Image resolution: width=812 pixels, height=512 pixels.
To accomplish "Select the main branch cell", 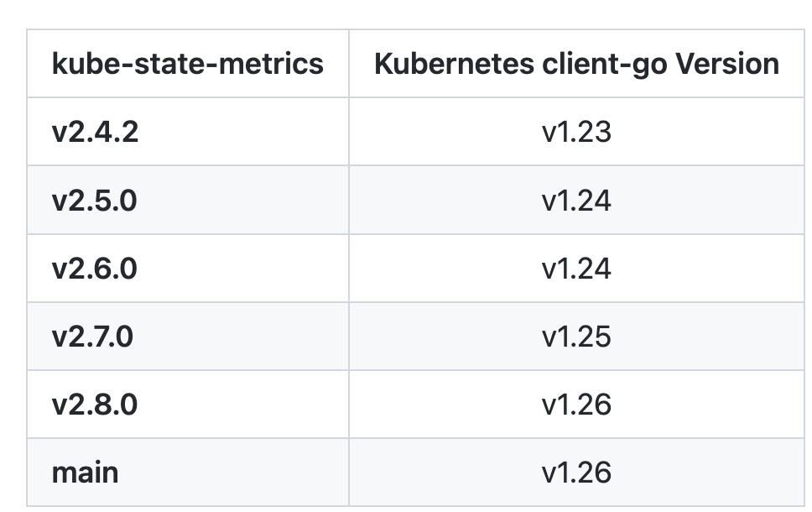I will click(x=85, y=473).
